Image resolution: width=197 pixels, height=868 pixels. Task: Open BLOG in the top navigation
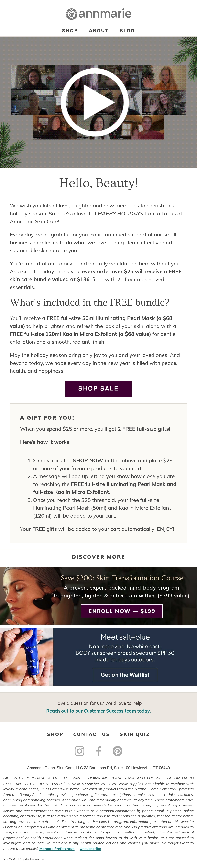127,31
